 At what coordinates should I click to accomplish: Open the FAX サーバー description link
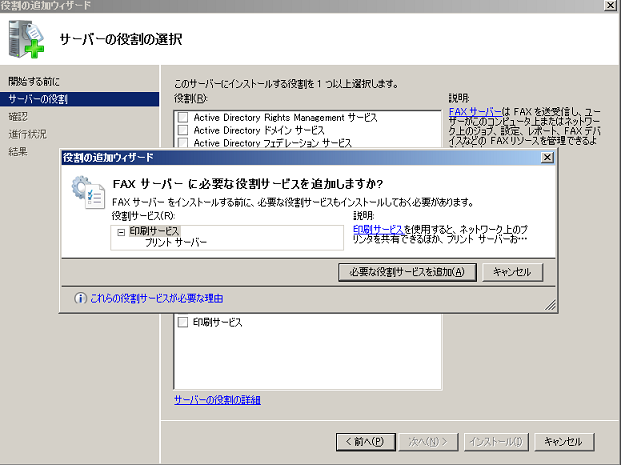475,112
